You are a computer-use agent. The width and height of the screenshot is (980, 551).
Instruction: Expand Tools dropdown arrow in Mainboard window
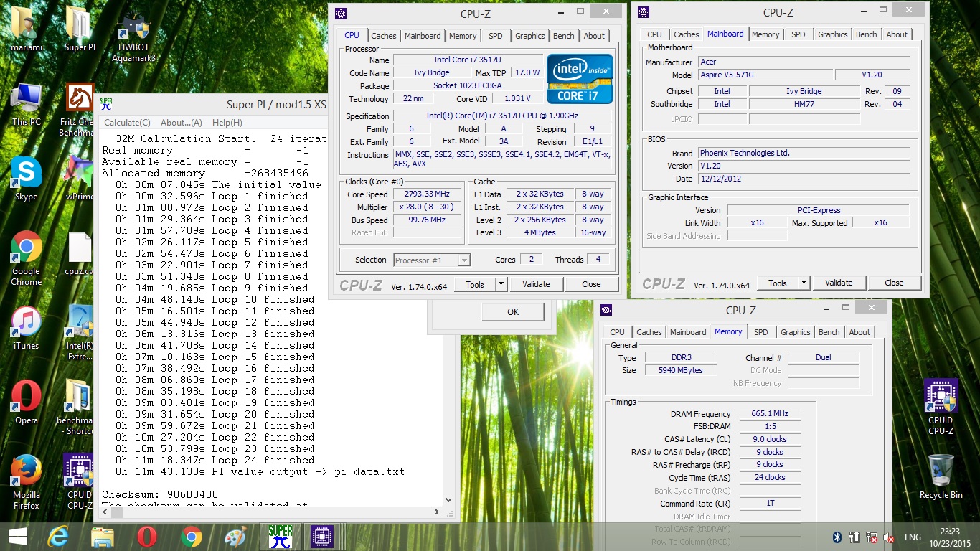804,283
